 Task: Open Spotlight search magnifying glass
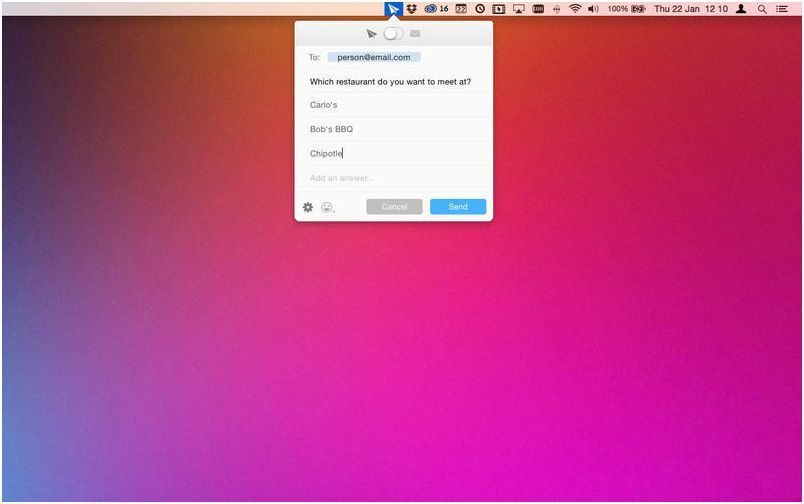(x=762, y=8)
